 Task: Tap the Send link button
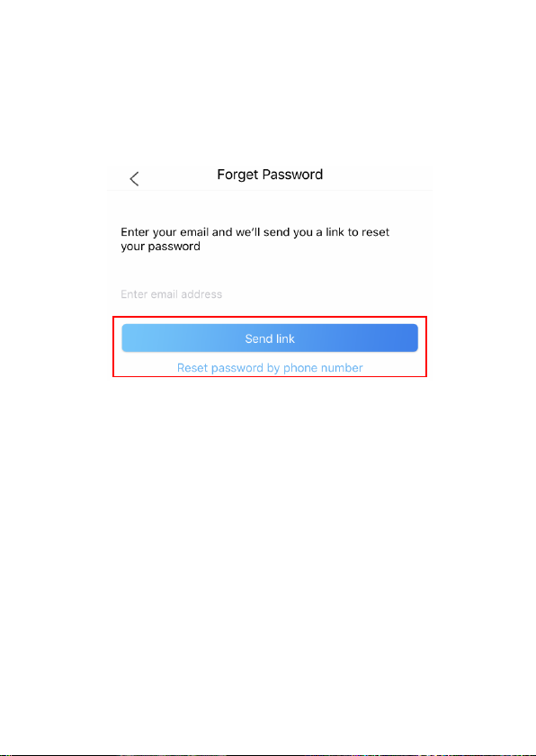point(270,338)
